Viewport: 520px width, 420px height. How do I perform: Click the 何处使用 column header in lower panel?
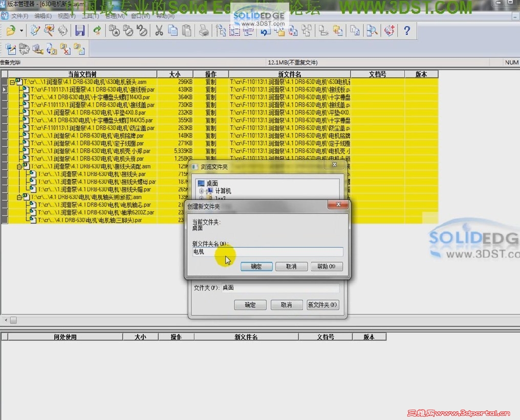[x=66, y=337]
